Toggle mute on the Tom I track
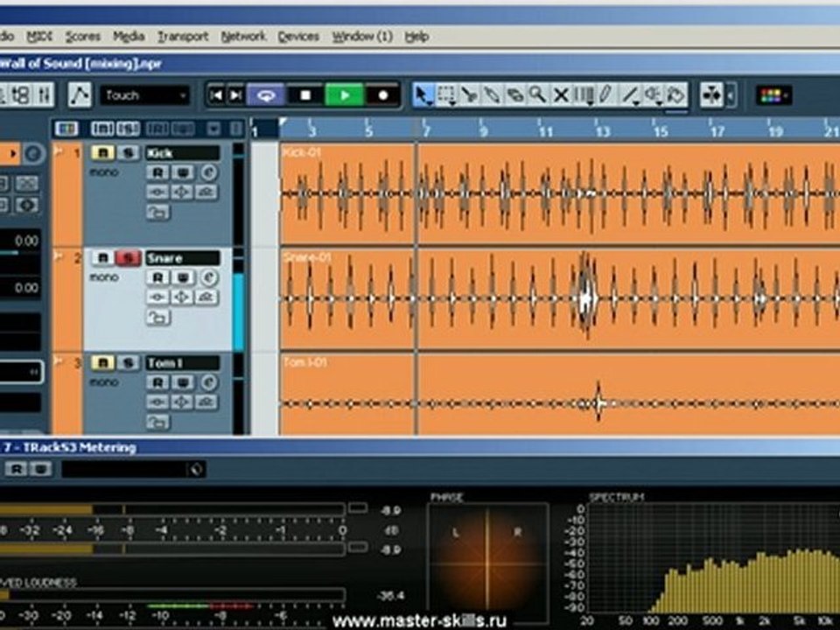Viewport: 840px width, 630px height. tap(102, 363)
